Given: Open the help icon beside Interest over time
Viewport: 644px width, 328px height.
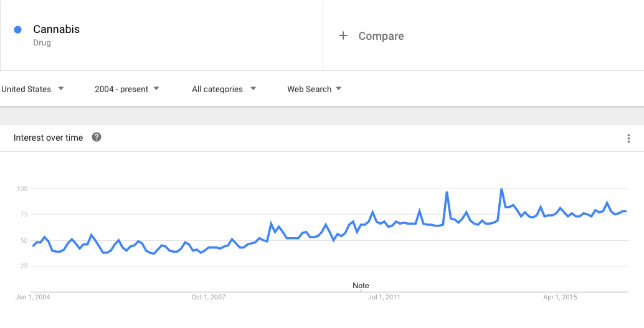Looking at the screenshot, I should tap(97, 138).
